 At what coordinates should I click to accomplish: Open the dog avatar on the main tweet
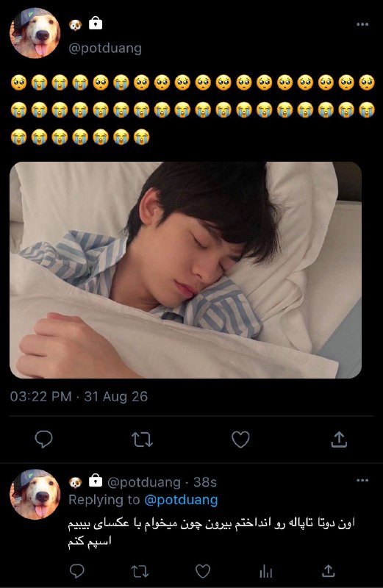pyautogui.click(x=35, y=33)
